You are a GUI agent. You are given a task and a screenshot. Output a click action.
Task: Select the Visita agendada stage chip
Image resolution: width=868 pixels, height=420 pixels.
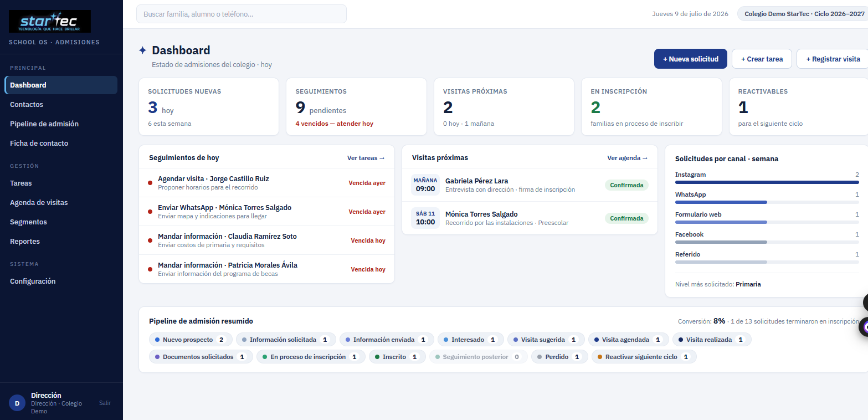point(629,340)
